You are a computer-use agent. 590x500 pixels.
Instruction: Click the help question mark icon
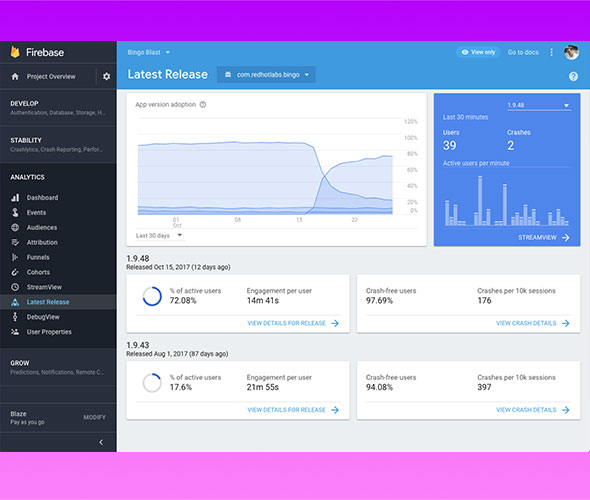coord(573,77)
